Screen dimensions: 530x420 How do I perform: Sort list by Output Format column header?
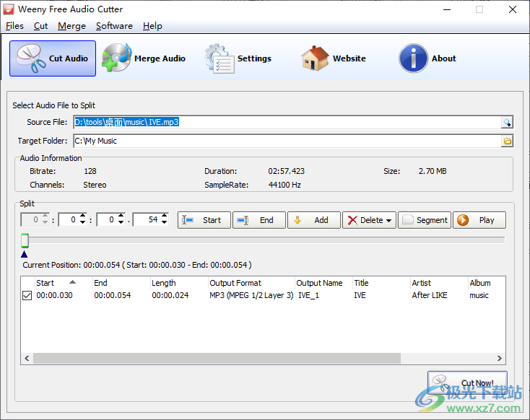(x=251, y=283)
